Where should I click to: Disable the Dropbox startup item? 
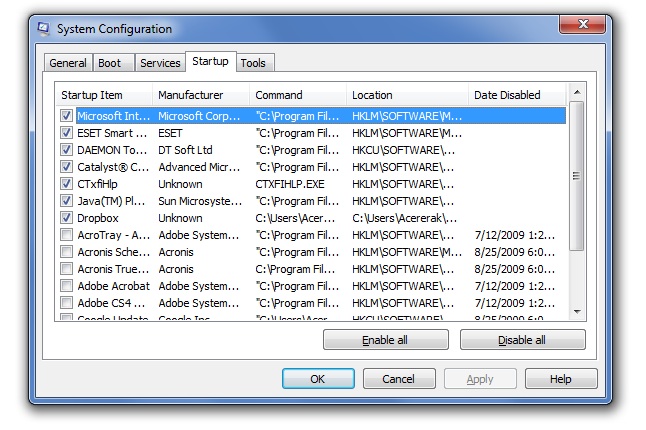tap(66, 218)
